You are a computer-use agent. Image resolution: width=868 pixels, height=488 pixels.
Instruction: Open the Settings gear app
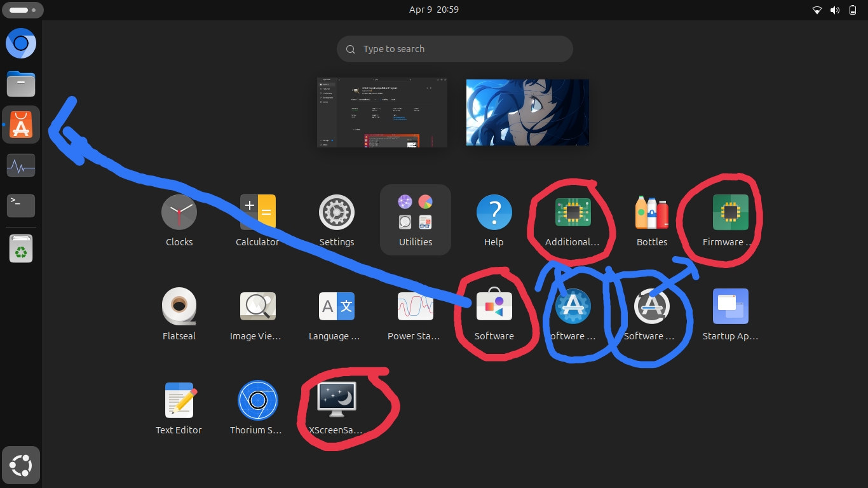tap(336, 212)
